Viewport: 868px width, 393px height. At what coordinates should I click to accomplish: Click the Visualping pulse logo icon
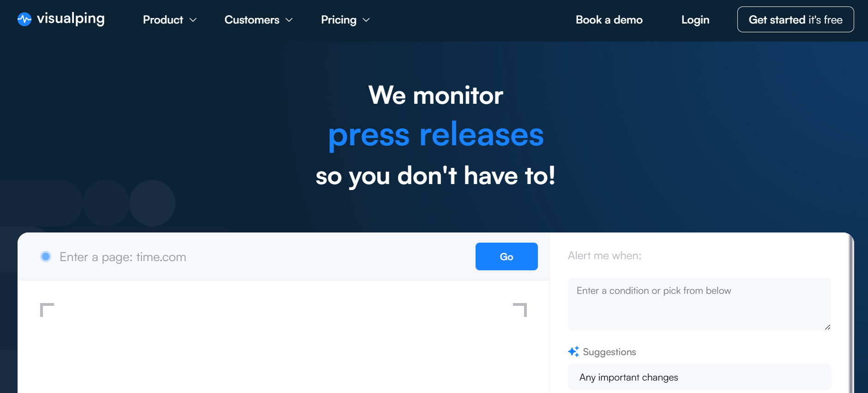pos(24,19)
